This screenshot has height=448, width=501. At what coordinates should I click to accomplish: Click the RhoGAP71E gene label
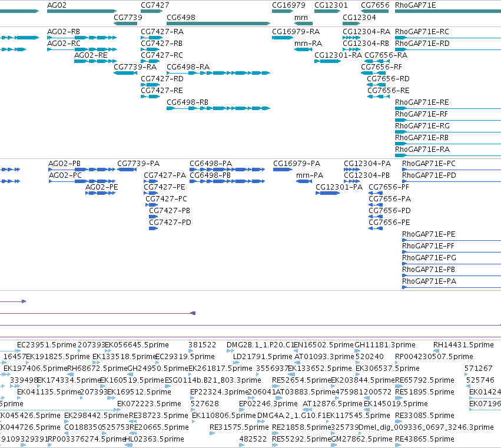tap(416, 5)
